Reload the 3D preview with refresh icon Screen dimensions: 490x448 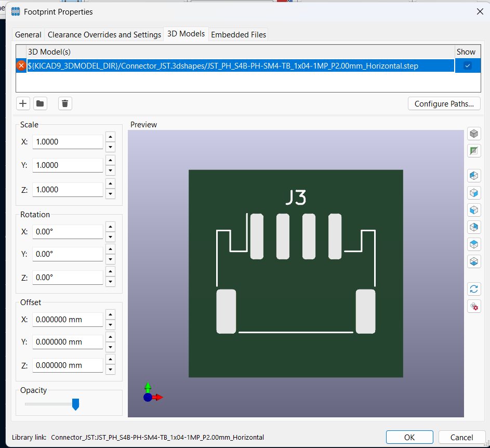coord(473,289)
